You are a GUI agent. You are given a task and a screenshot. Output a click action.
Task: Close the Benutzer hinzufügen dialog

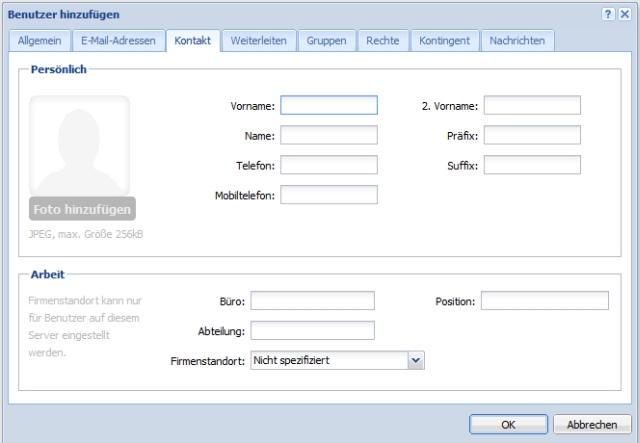click(624, 14)
